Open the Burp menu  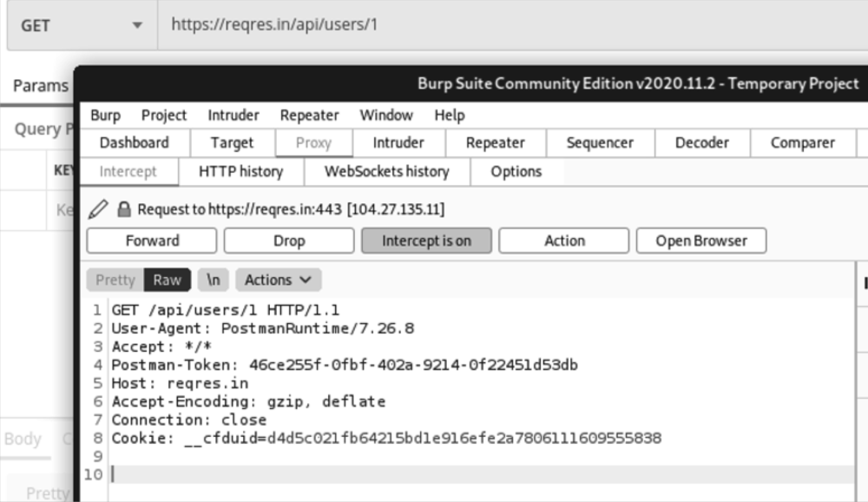pyautogui.click(x=105, y=116)
